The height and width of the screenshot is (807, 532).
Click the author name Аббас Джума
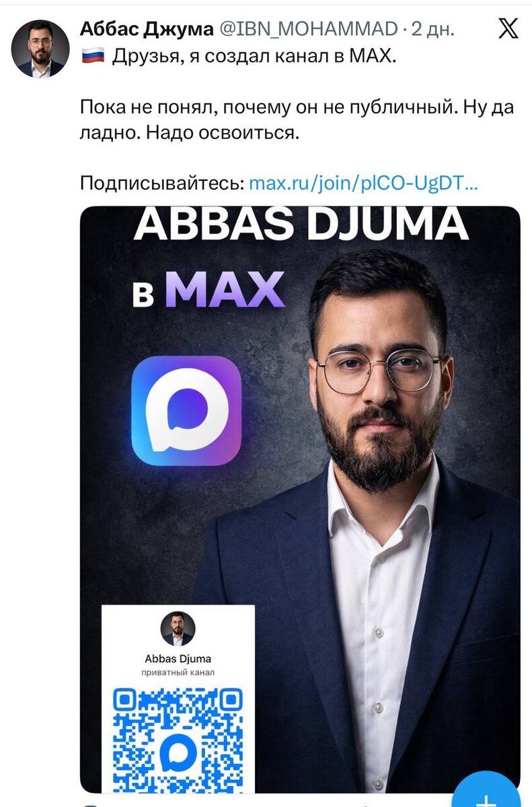coord(147,29)
